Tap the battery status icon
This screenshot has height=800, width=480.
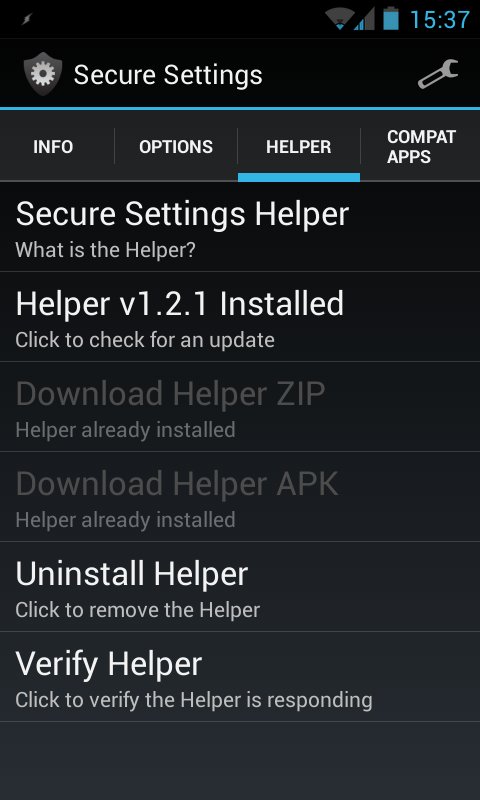[x=391, y=18]
